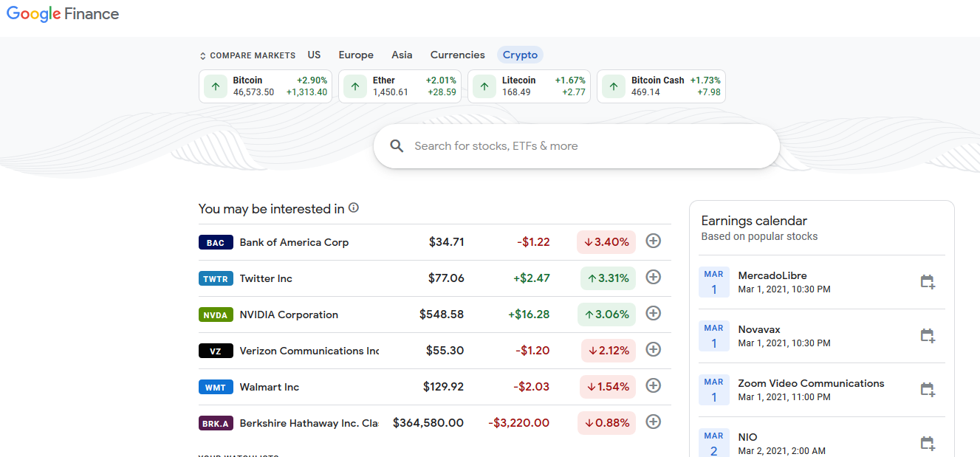The height and width of the screenshot is (457, 980).
Task: Click the MAR 2 date badge for NIO
Action: click(x=714, y=444)
